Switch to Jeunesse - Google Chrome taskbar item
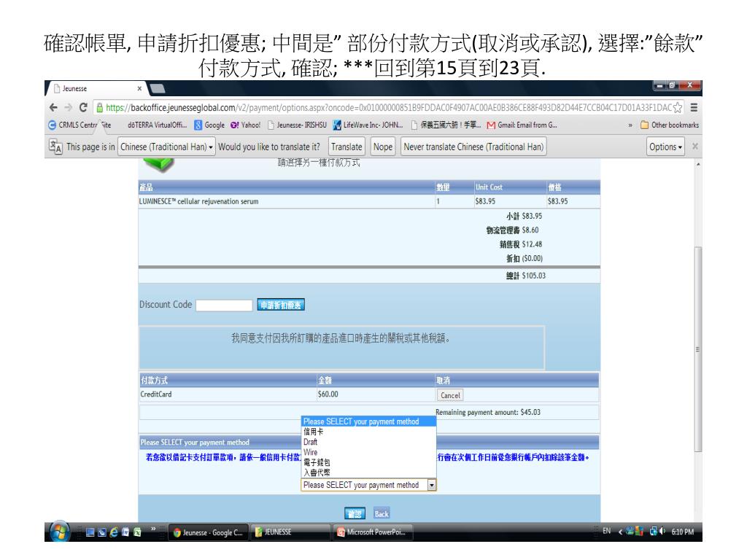Viewport: 747px width, 560px height. click(209, 532)
